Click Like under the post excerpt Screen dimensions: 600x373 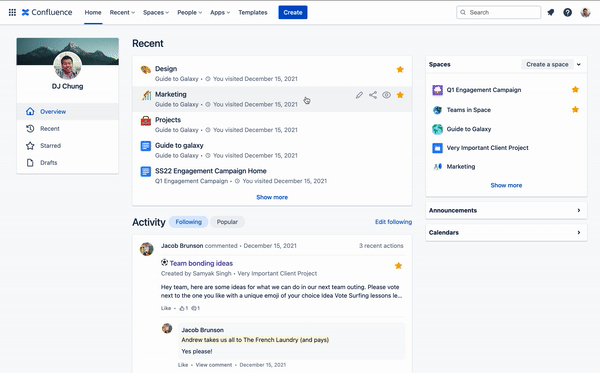click(166, 308)
